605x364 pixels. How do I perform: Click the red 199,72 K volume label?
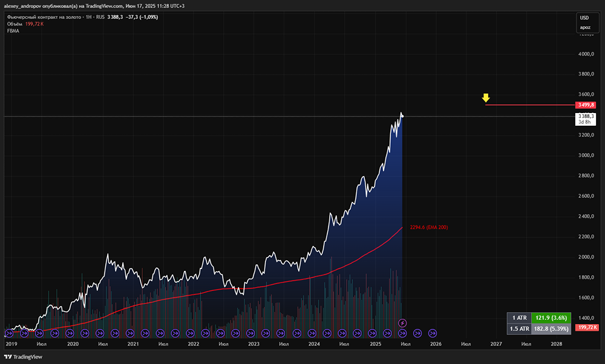click(x=587, y=327)
